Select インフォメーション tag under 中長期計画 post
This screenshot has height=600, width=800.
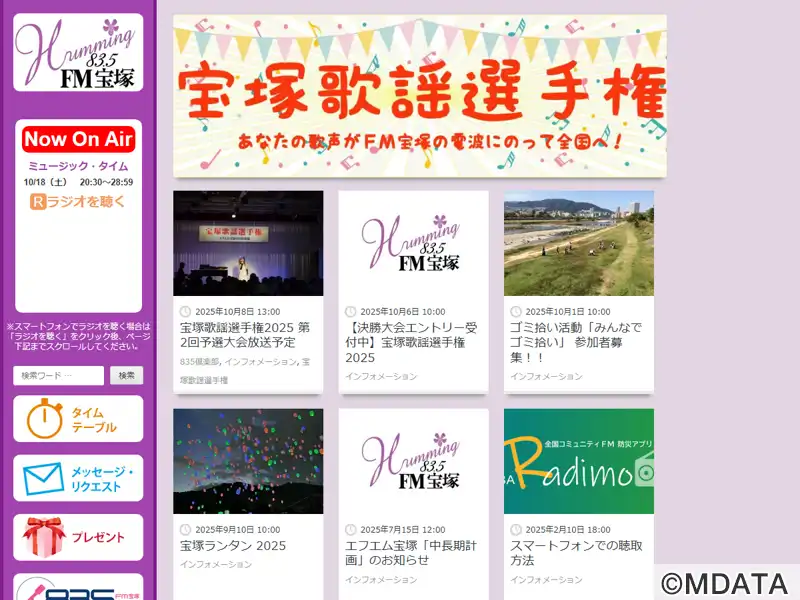(381, 580)
